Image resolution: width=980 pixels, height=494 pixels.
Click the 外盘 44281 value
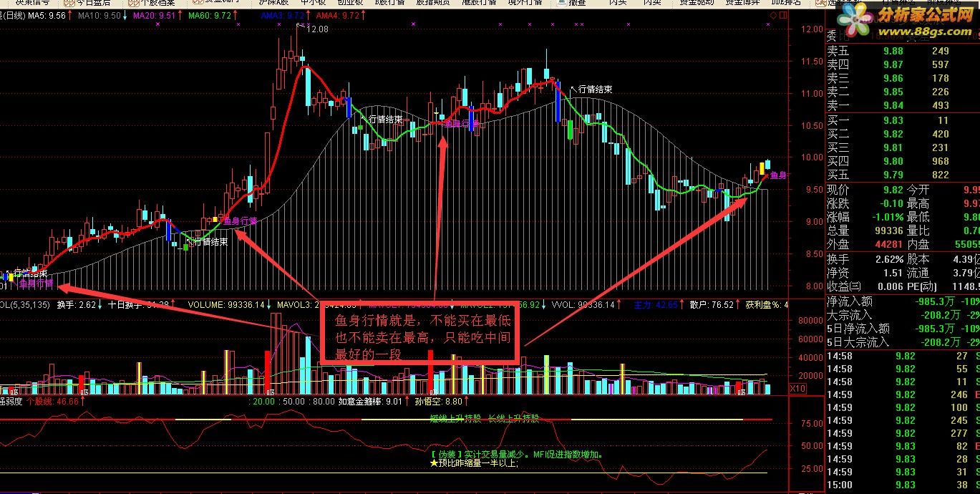pyautogui.click(x=888, y=245)
